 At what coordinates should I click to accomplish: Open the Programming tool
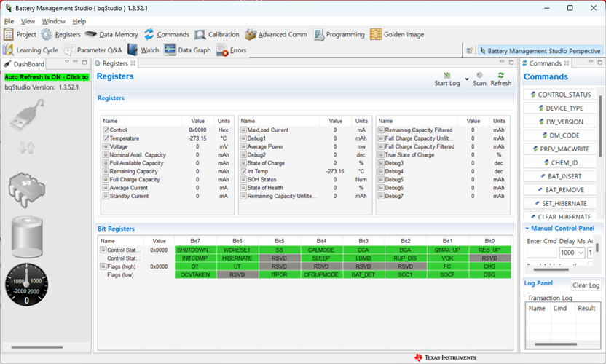(339, 34)
